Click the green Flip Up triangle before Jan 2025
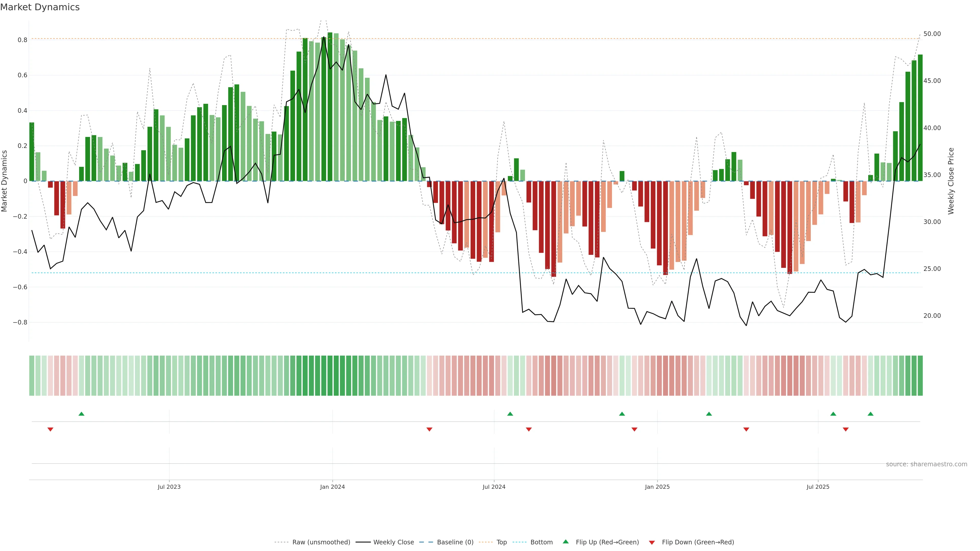This screenshot has width=980, height=551. click(x=622, y=414)
